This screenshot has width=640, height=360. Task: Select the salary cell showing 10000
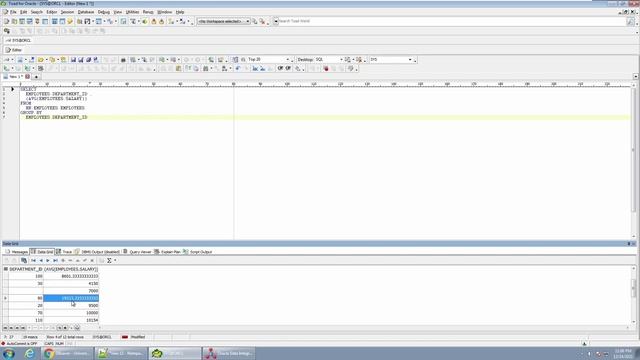point(71,313)
